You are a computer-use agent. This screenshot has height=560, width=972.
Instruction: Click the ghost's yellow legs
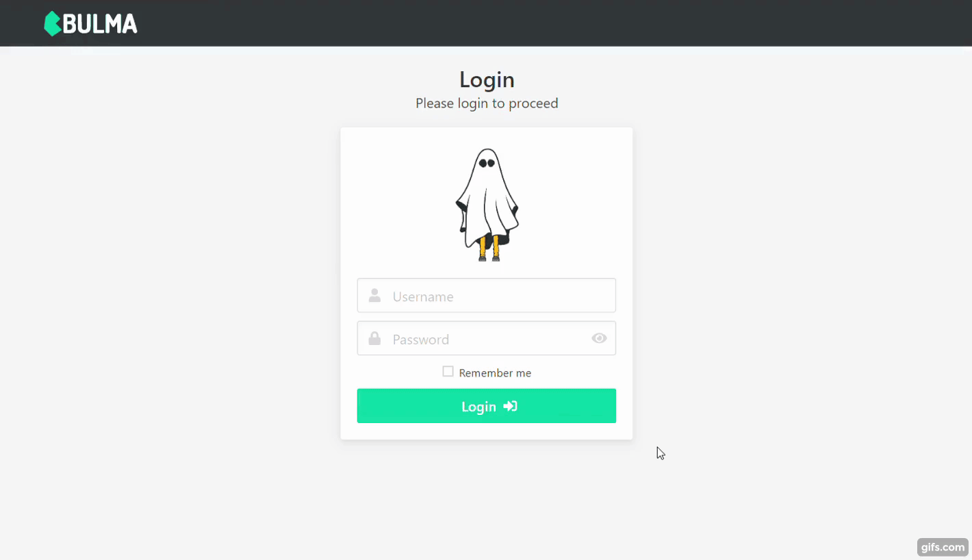489,248
